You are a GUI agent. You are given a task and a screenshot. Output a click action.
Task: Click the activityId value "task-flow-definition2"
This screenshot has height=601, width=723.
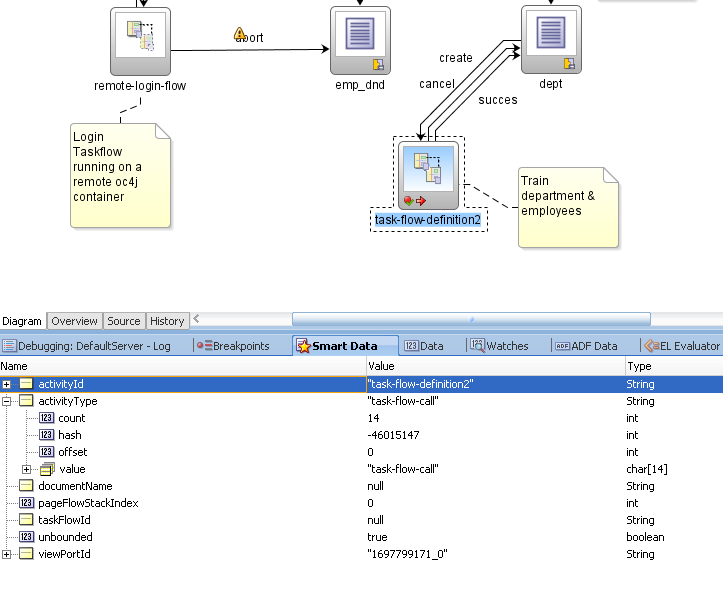click(420, 384)
